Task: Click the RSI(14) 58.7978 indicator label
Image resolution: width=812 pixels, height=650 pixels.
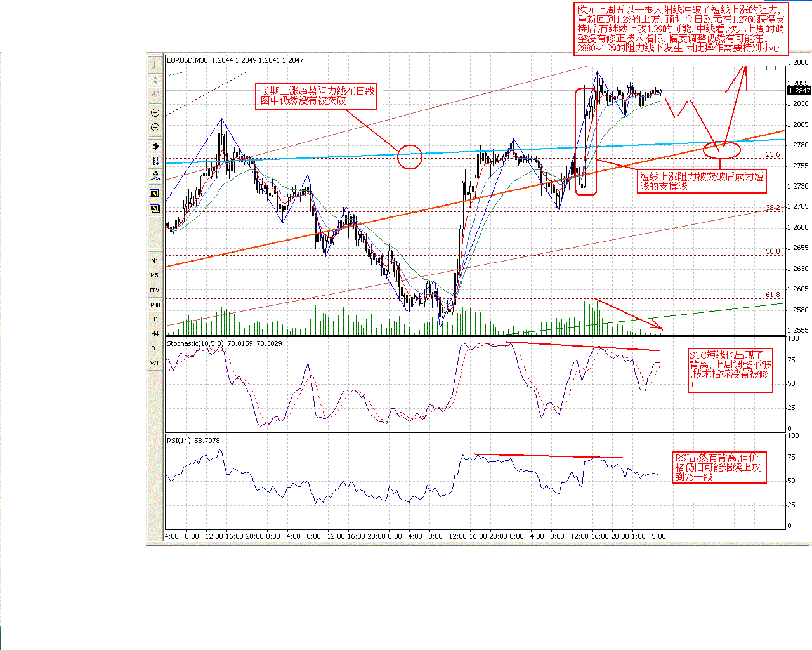Action: coord(193,441)
